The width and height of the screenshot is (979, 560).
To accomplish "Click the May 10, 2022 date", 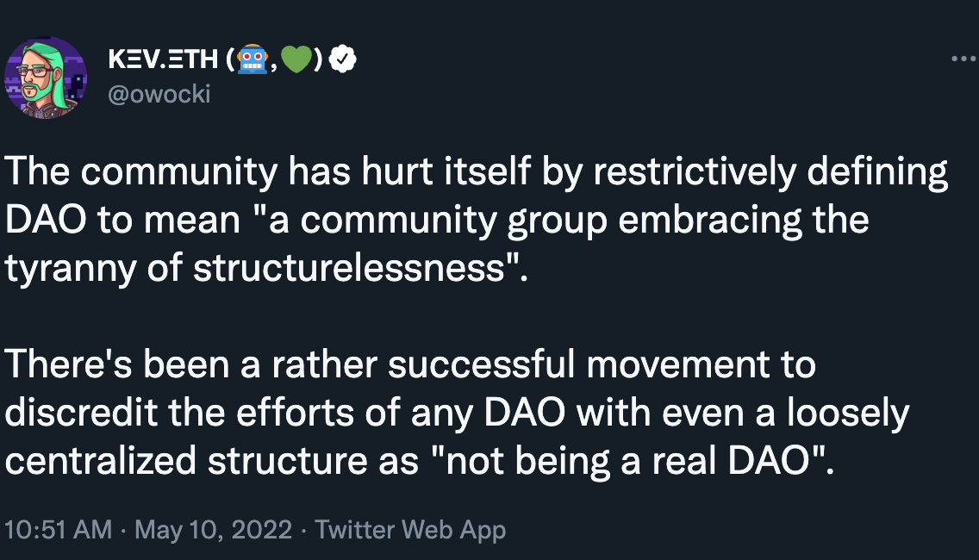I will pyautogui.click(x=214, y=530).
